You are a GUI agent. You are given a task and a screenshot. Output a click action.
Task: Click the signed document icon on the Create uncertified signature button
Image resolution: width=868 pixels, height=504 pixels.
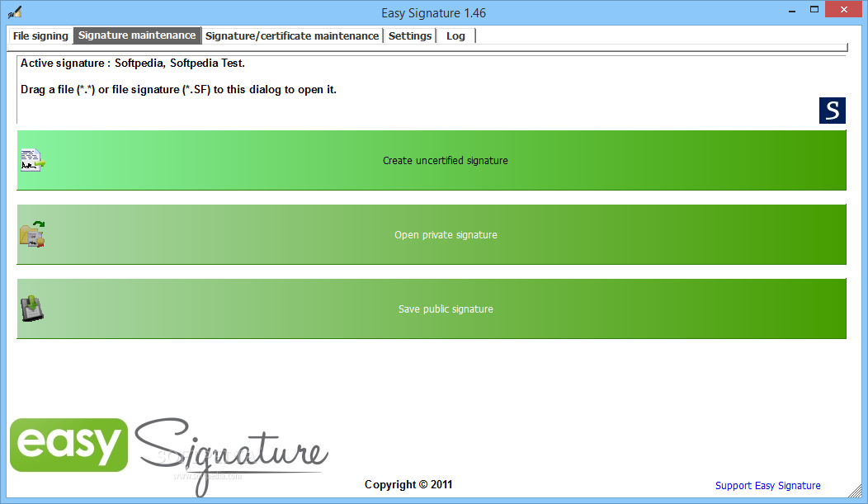[33, 160]
